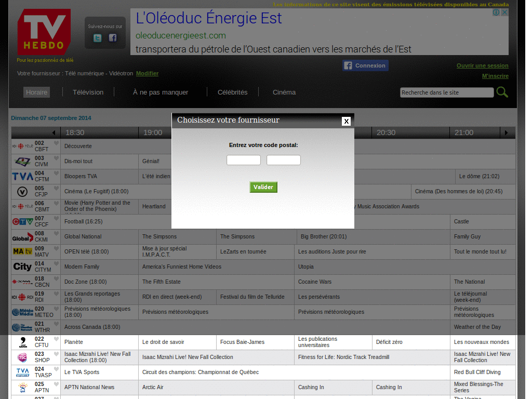Open Les nouveaux mondes listing
Viewport: 532px width, 399px height.
482,342
